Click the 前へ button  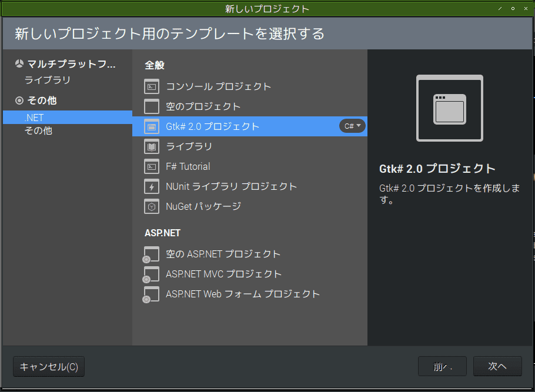(x=442, y=366)
